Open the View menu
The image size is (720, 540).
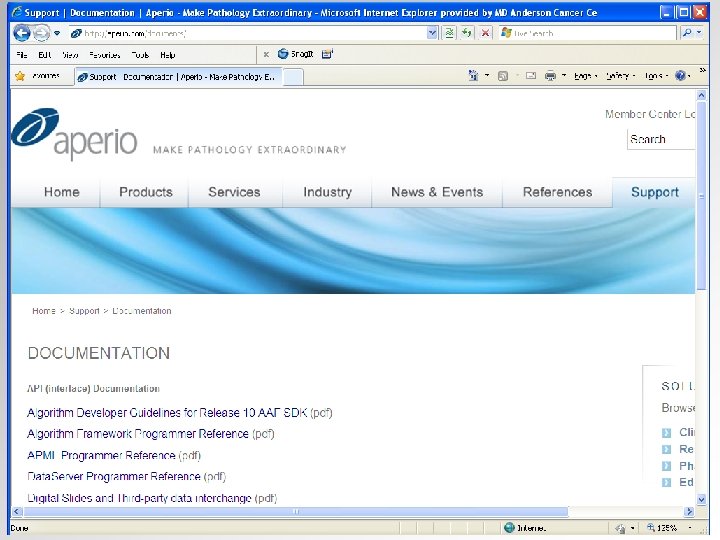(x=70, y=55)
